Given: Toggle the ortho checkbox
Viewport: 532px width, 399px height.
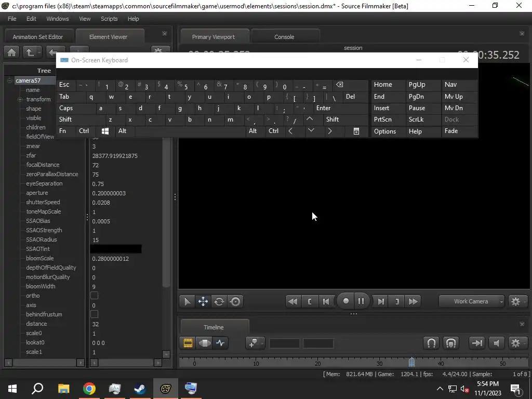Looking at the screenshot, I should tap(95, 296).
